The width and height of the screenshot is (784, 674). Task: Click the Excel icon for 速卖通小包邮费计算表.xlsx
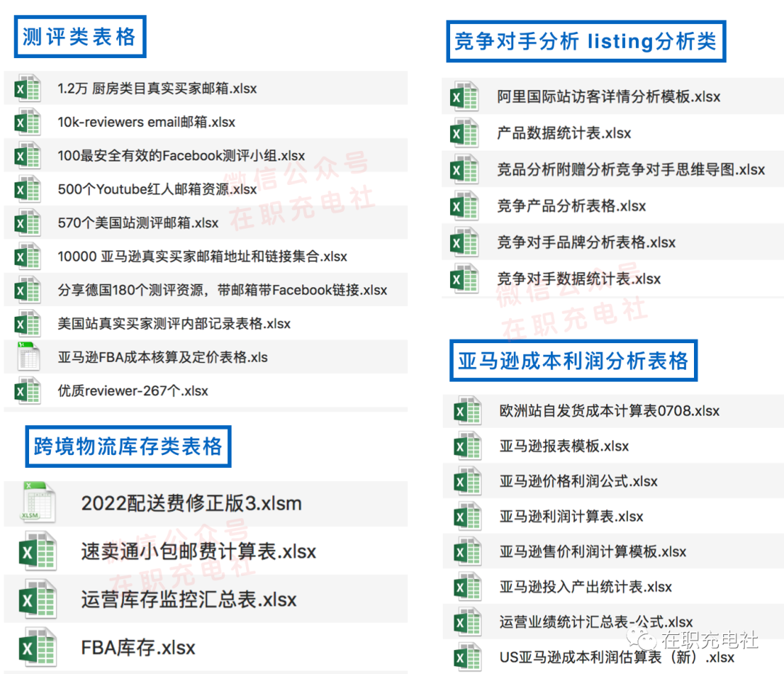(37, 551)
